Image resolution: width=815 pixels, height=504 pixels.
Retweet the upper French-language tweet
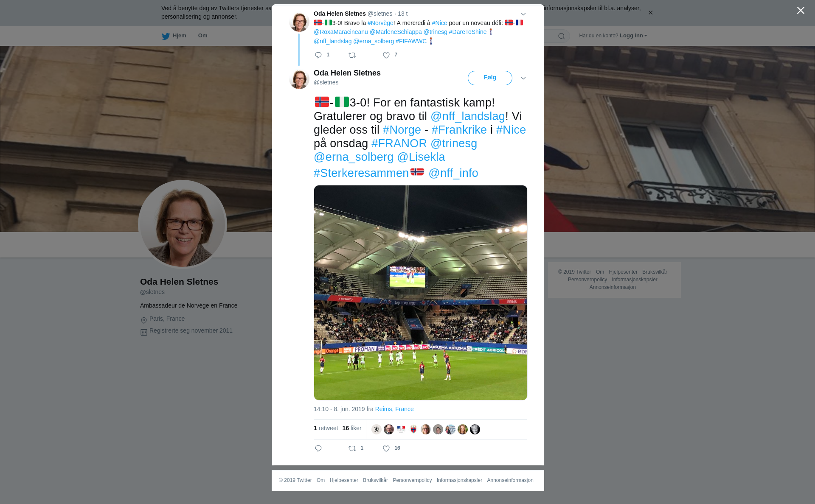click(x=352, y=55)
